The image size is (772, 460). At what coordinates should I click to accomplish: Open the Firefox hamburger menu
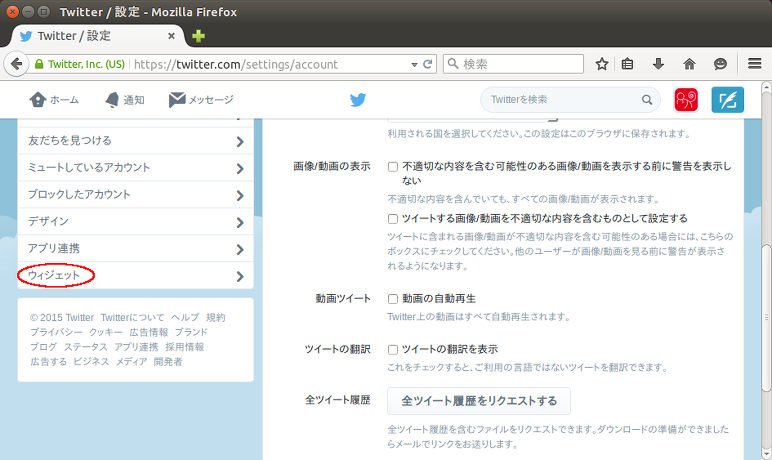(755, 64)
